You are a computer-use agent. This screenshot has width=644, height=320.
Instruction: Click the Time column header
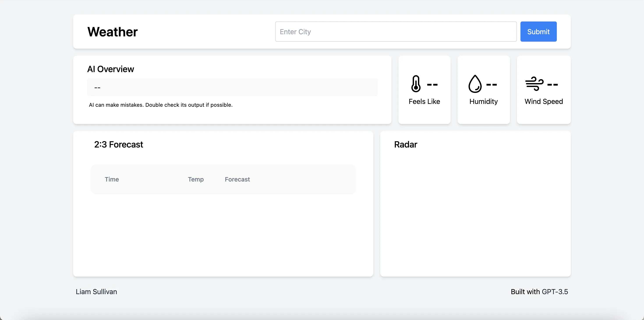tap(112, 179)
